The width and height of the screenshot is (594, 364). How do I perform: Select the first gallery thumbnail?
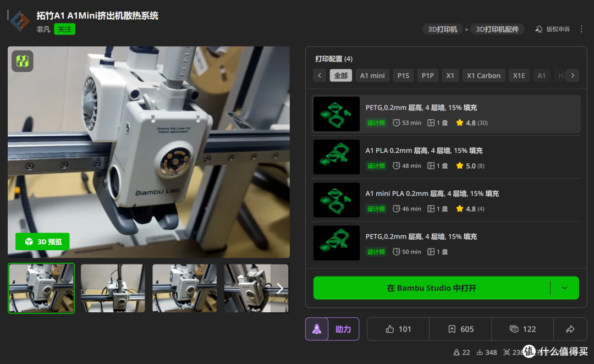[x=41, y=288]
